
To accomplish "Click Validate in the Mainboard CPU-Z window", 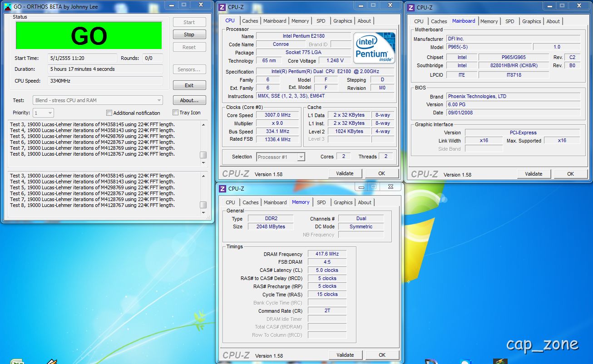I will pyautogui.click(x=534, y=174).
